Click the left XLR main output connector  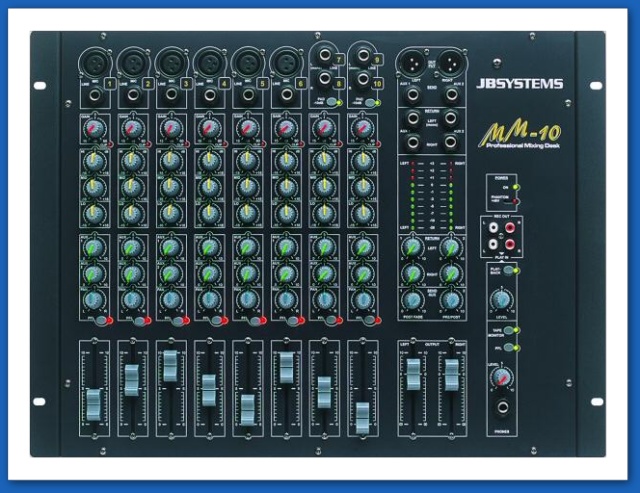click(x=412, y=62)
